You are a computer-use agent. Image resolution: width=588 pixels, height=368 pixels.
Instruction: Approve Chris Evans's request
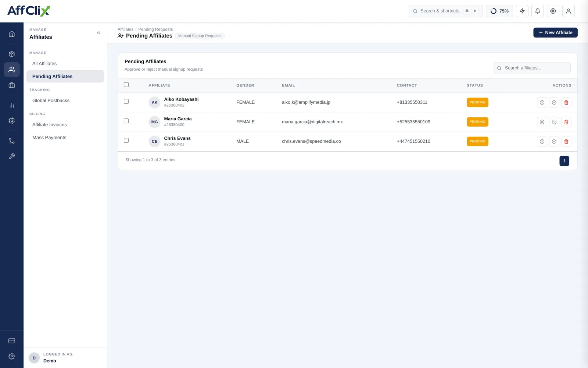pyautogui.click(x=554, y=142)
